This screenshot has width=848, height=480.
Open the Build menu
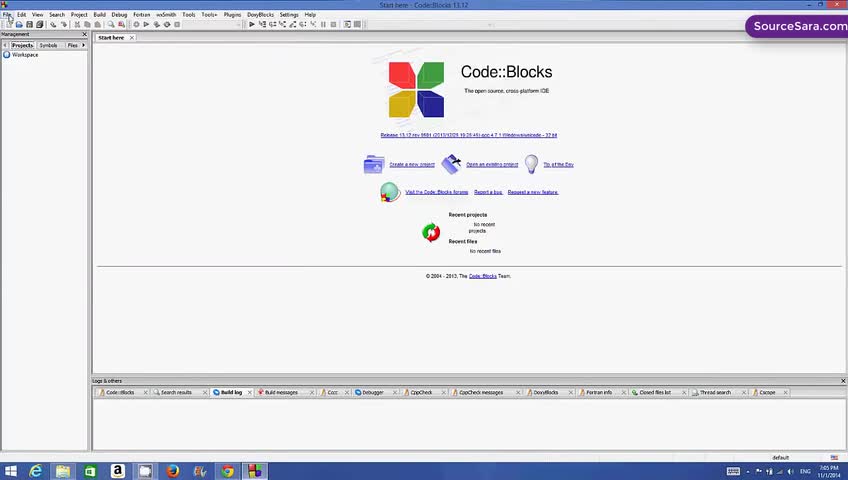pos(100,15)
